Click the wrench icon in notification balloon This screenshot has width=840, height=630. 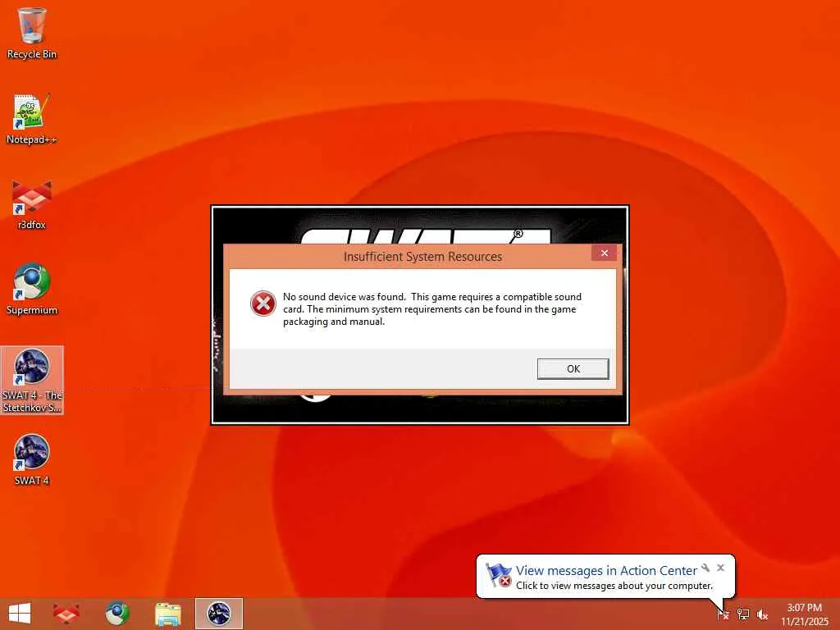(x=705, y=568)
